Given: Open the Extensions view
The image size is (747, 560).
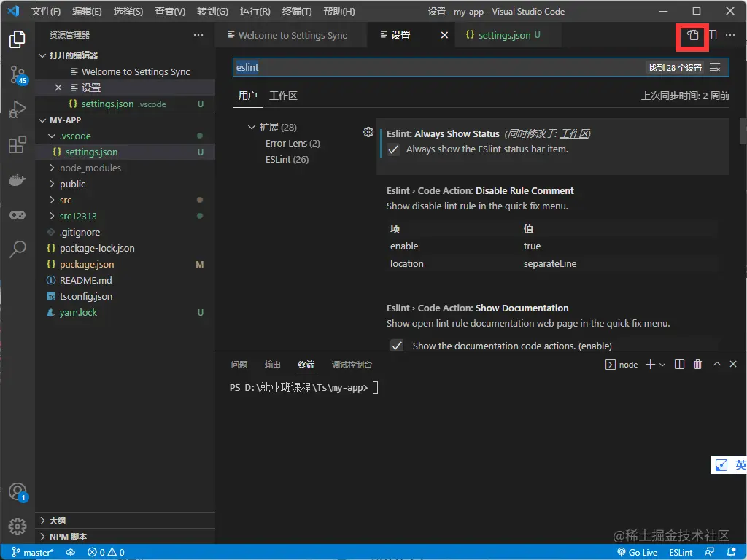Looking at the screenshot, I should (x=18, y=144).
